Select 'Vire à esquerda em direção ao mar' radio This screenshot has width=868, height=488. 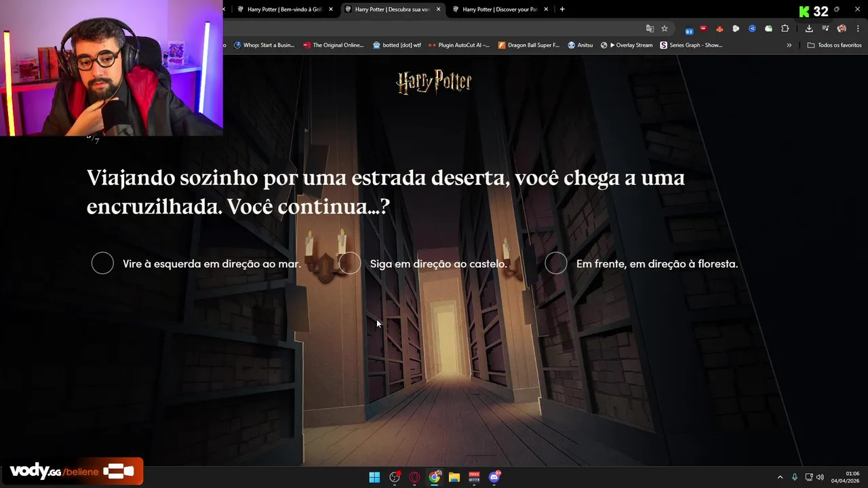click(102, 264)
